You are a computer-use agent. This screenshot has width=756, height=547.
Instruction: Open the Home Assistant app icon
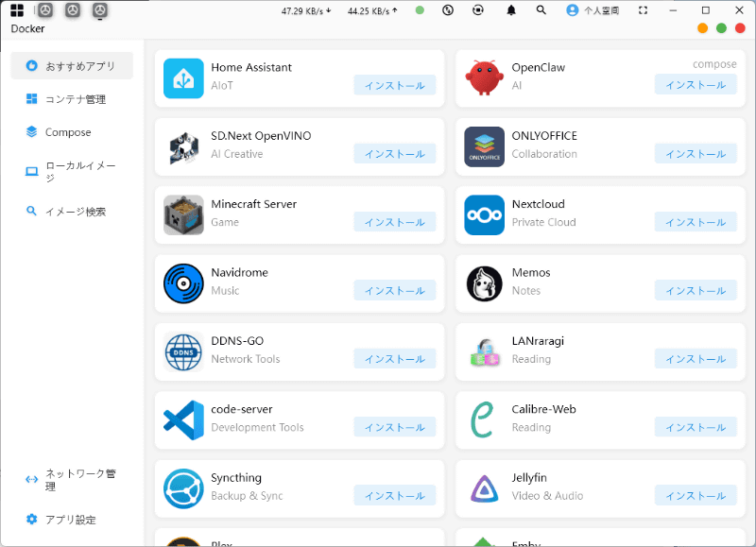click(x=183, y=78)
